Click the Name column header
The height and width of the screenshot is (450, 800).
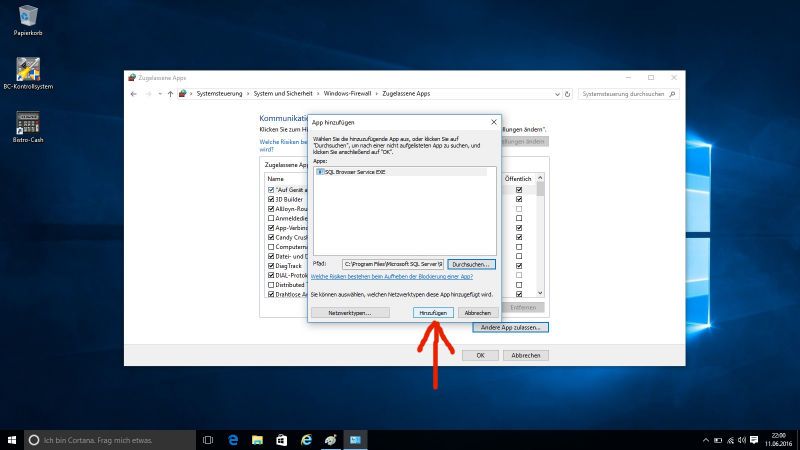pos(276,179)
